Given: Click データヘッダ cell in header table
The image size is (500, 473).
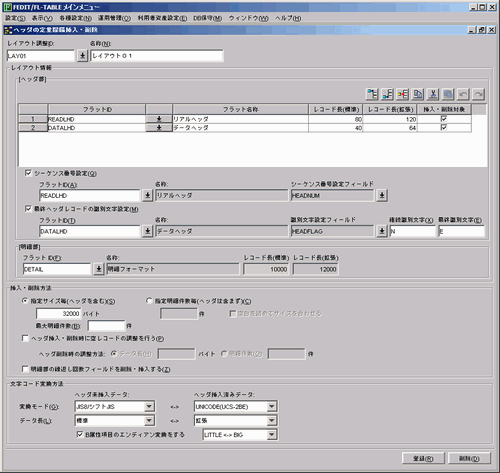Looking at the screenshot, I should (240, 128).
